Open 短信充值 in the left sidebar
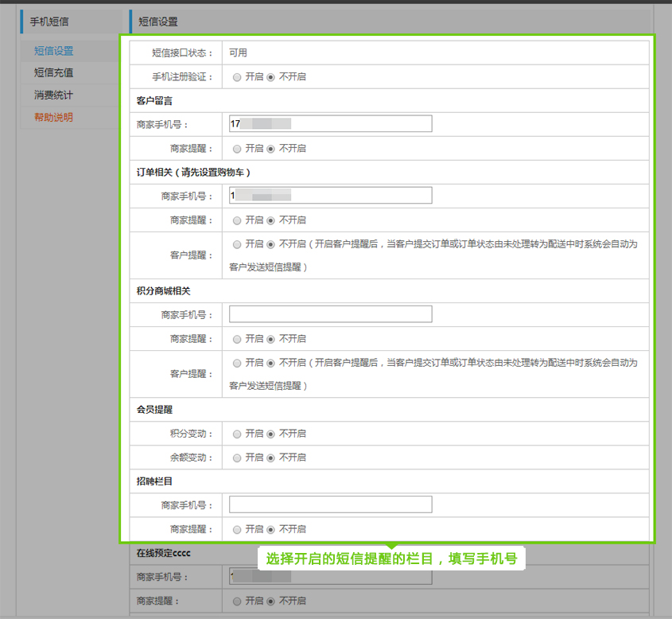This screenshot has width=672, height=619. coord(53,72)
